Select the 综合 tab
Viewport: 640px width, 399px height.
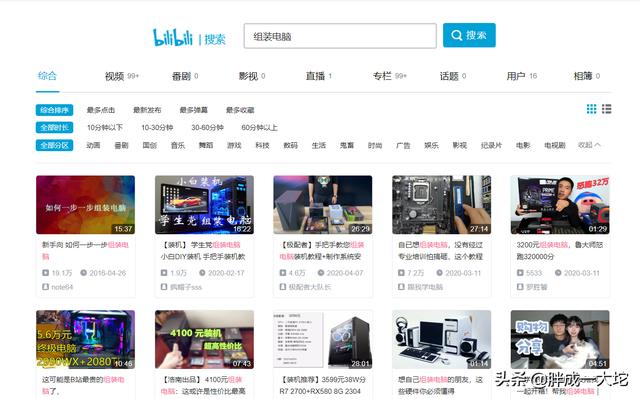pyautogui.click(x=47, y=76)
